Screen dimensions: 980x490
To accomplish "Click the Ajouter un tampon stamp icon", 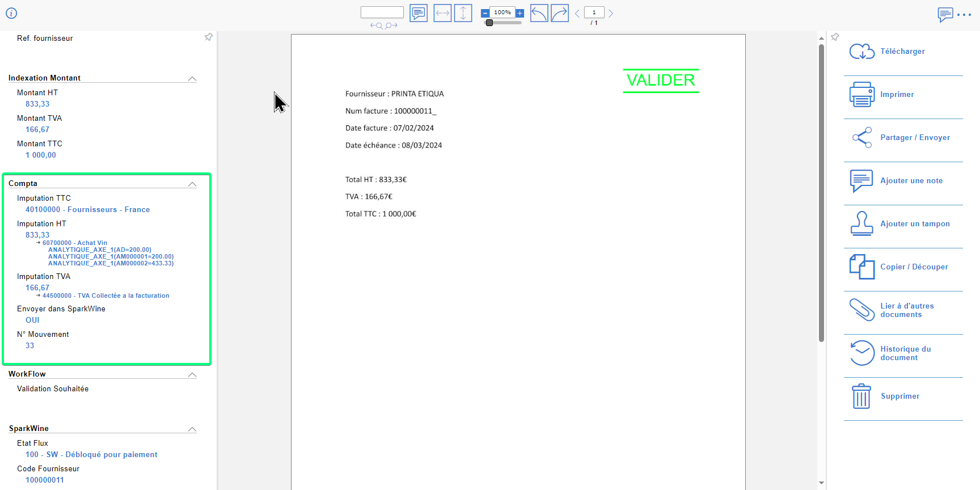I will 861,224.
